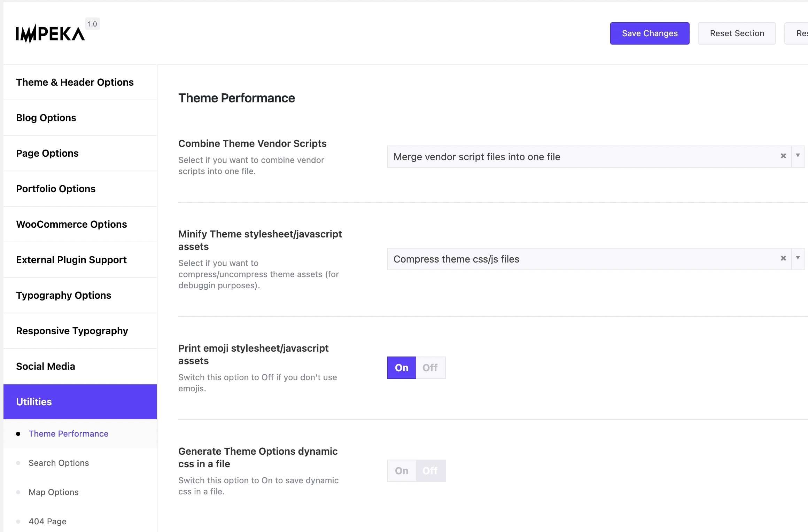The image size is (808, 532).
Task: Select Search Options under Utilities
Action: tap(59, 463)
